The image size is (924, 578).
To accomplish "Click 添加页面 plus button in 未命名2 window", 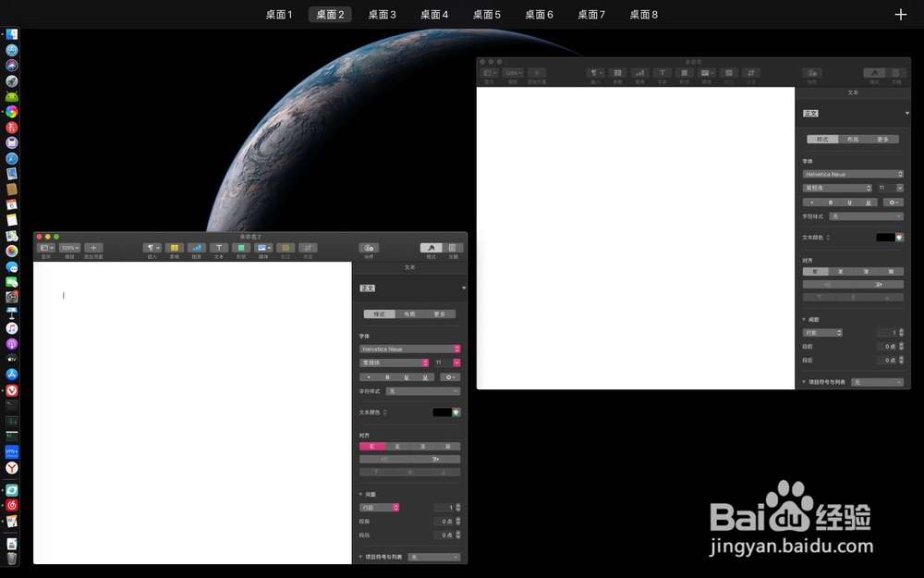I will tap(93, 248).
